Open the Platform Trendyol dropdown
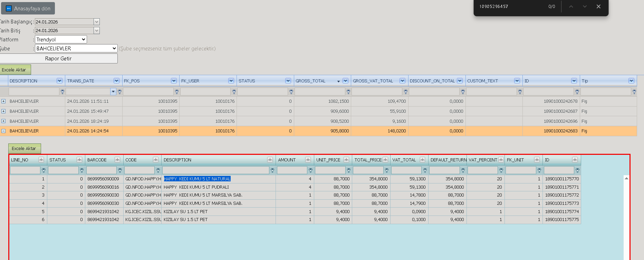644x260 pixels. tap(61, 39)
